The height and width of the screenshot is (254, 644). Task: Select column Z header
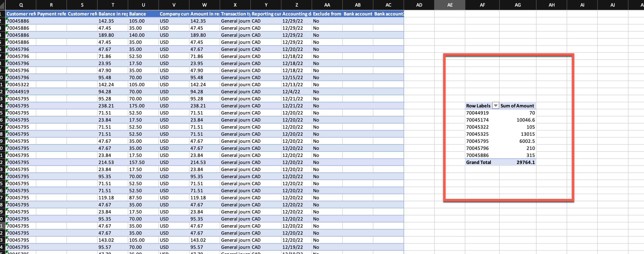point(297,5)
